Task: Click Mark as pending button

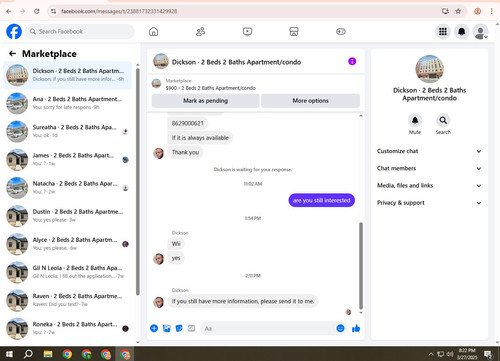Action: point(205,101)
